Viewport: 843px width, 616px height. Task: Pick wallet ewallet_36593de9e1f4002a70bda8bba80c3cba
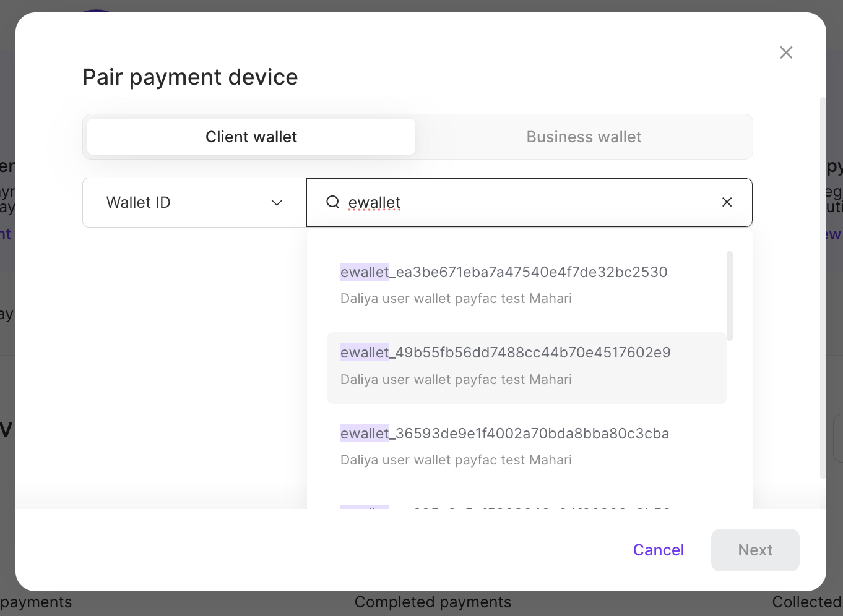tap(504, 434)
